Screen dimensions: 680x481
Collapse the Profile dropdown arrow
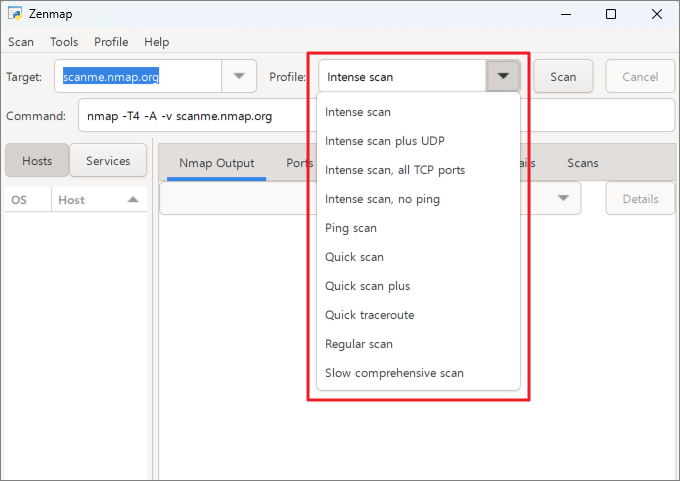coord(503,76)
